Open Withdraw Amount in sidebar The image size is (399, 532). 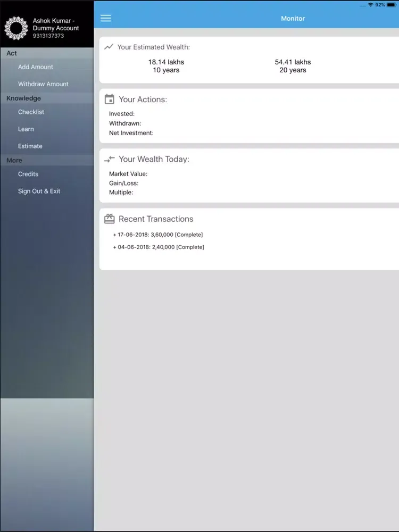[43, 84]
